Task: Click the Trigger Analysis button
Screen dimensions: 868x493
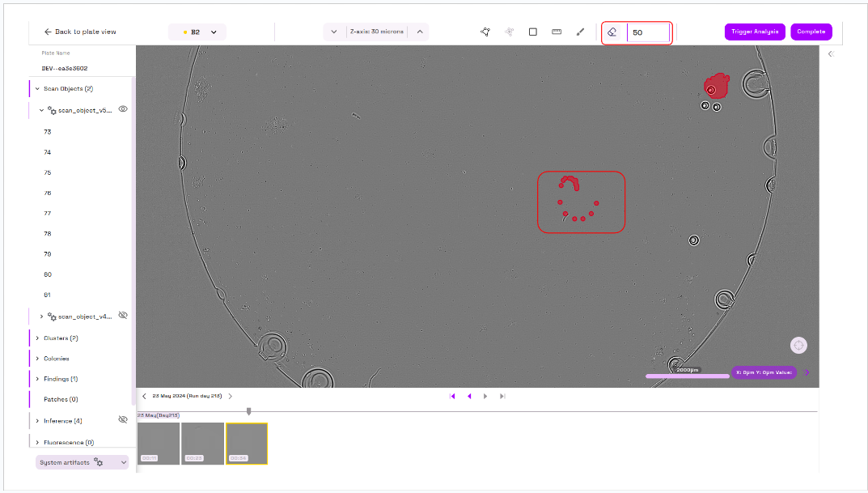Action: click(754, 32)
